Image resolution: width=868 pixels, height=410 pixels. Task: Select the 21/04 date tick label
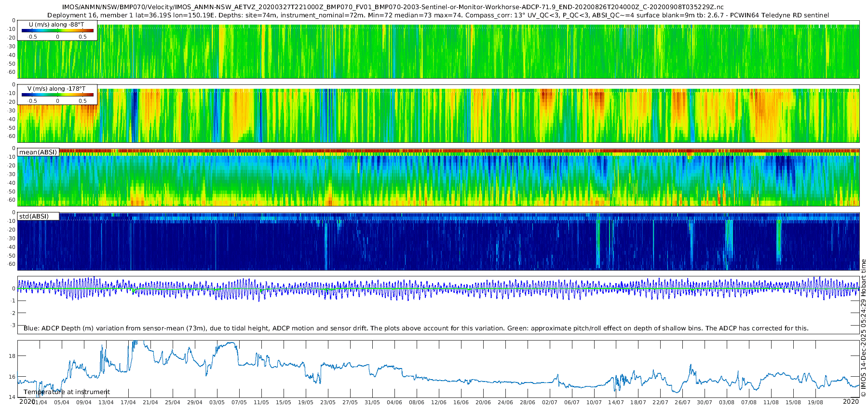click(x=150, y=402)
